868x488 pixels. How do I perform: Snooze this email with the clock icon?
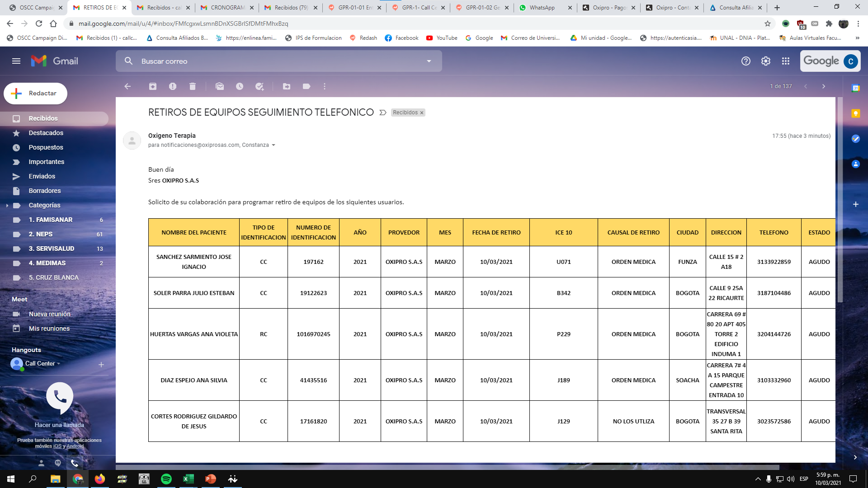click(x=240, y=86)
